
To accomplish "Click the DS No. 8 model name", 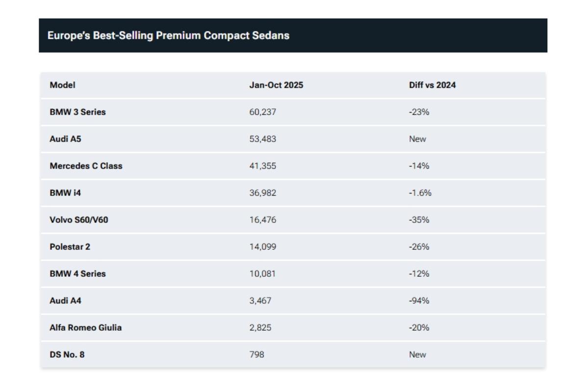I will tap(67, 355).
